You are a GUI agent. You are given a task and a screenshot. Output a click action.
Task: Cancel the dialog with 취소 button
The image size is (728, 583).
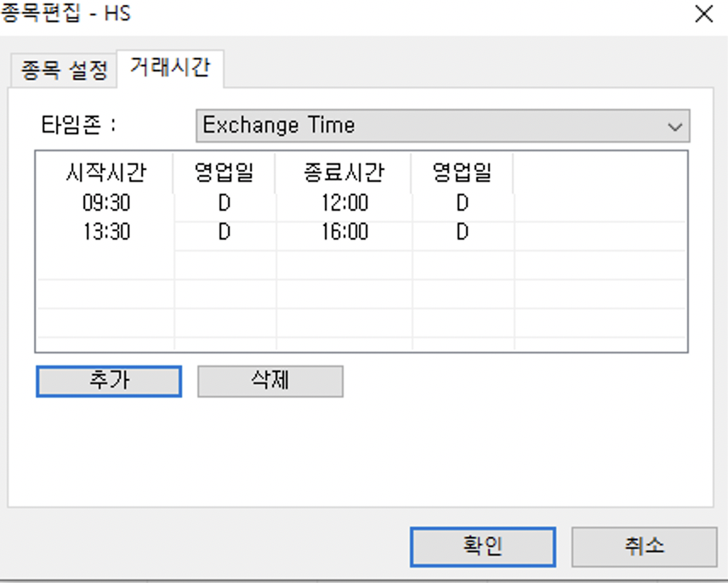tap(644, 546)
